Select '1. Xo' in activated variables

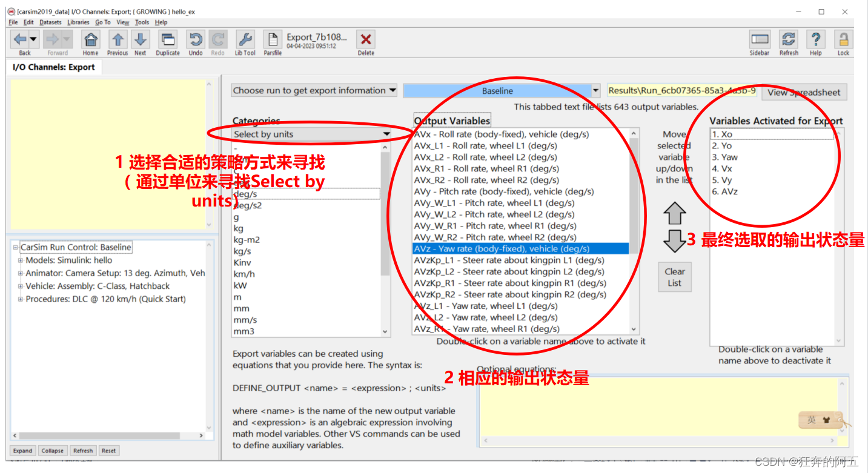[772, 134]
